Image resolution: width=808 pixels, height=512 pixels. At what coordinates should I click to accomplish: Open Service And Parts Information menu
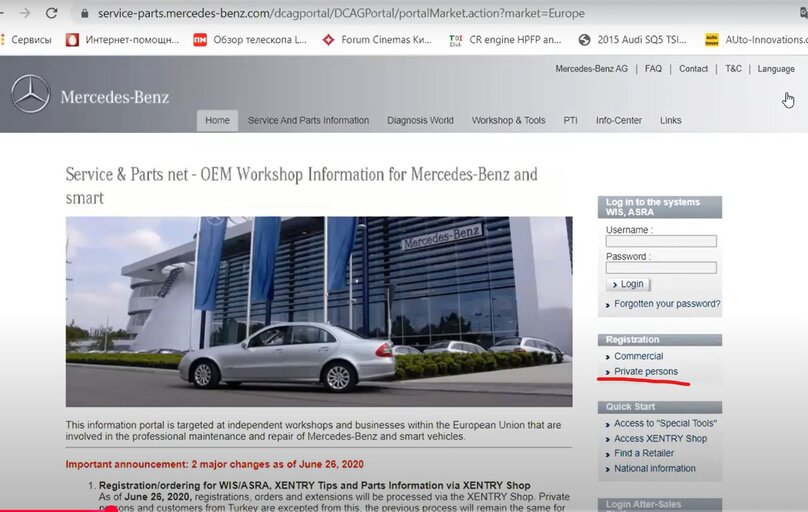(308, 121)
